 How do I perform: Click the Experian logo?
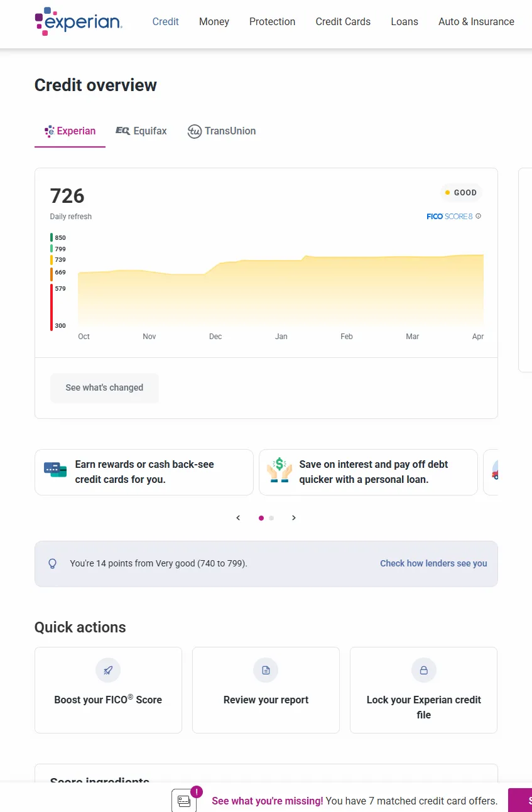pos(79,21)
